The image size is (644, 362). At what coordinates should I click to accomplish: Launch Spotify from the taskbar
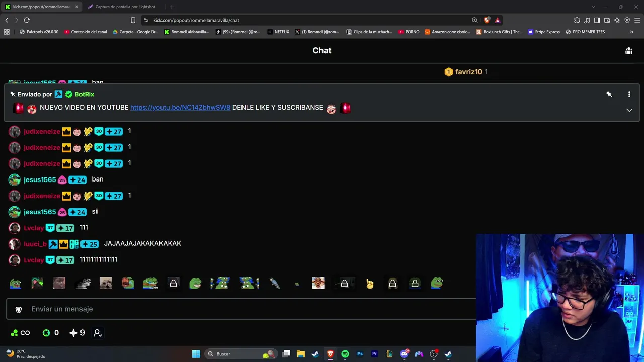(x=345, y=354)
